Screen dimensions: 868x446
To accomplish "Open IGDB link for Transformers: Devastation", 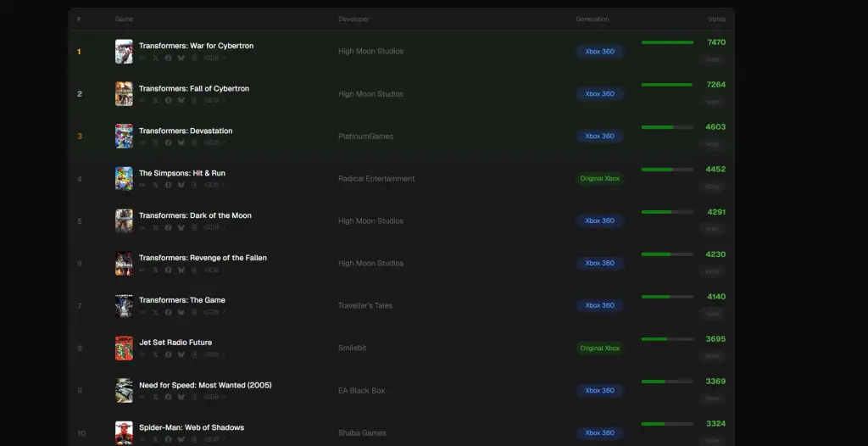I will (x=214, y=142).
